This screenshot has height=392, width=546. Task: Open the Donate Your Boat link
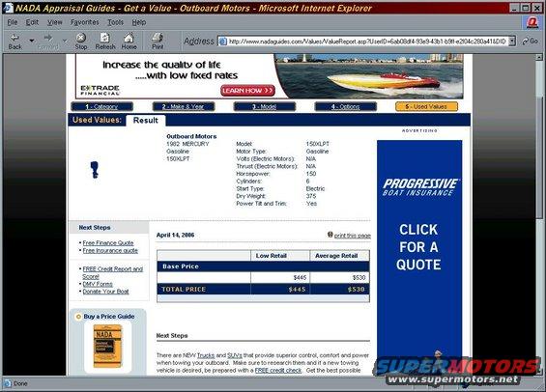pos(105,292)
